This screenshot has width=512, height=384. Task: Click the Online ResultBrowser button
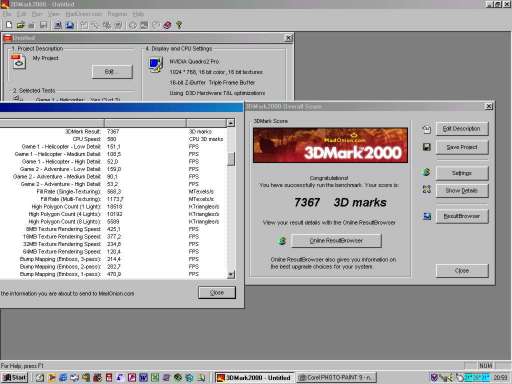(336, 241)
